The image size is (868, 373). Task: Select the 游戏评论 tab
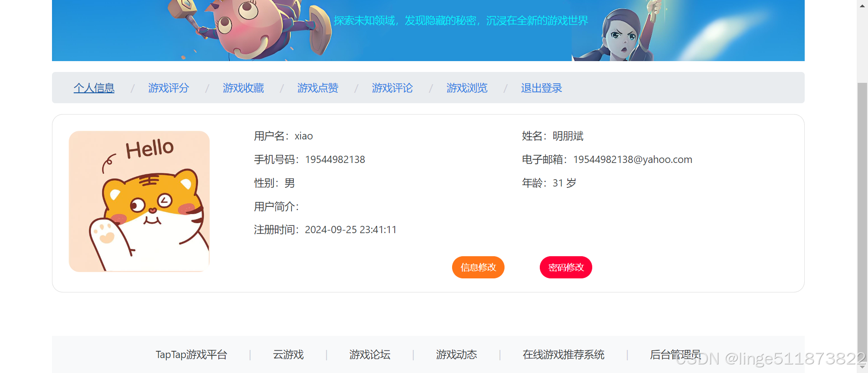(392, 88)
